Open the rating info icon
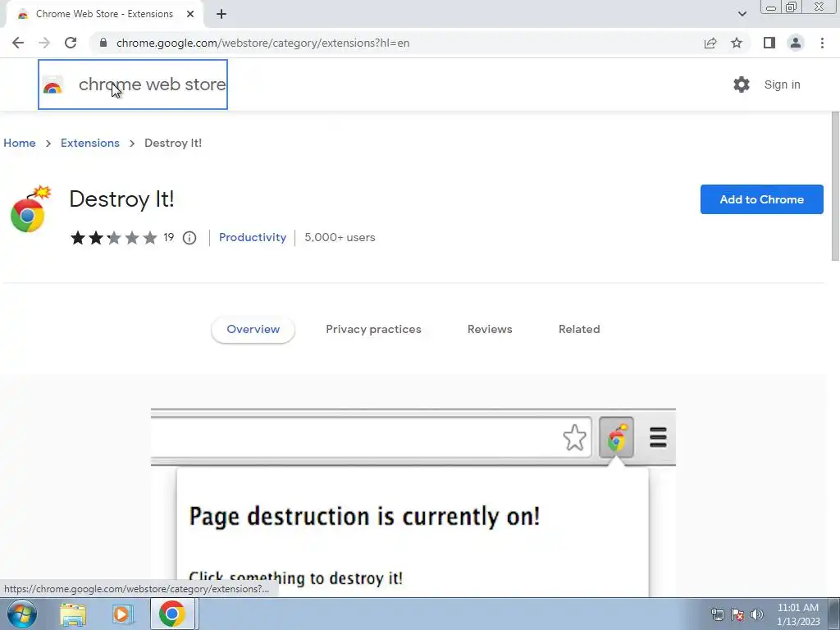Screen dimensions: 840x630 point(189,238)
